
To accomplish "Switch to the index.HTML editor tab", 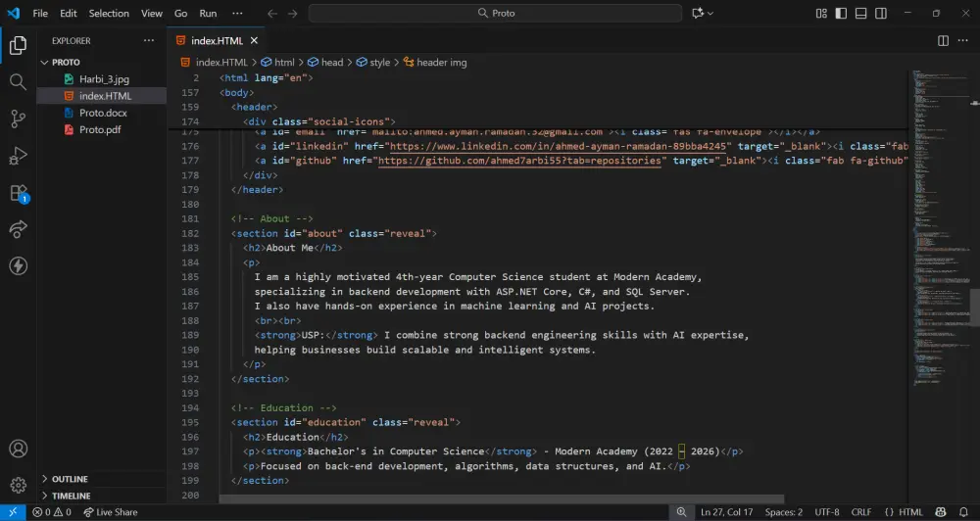I will point(216,41).
